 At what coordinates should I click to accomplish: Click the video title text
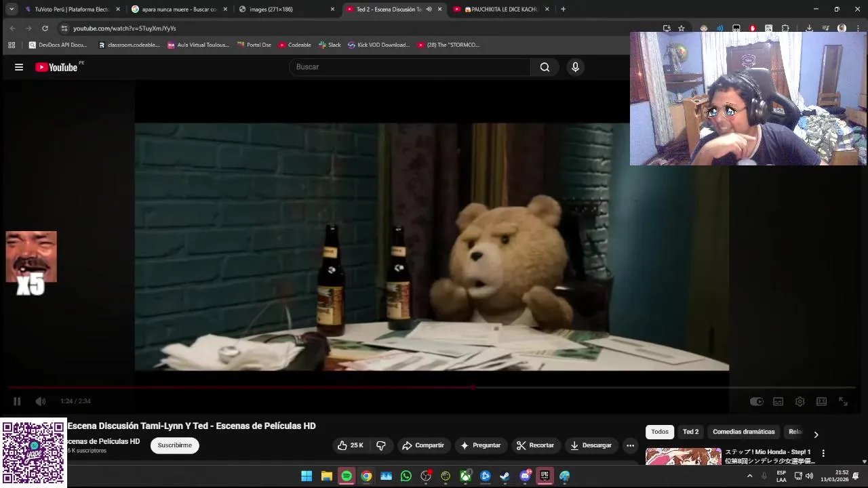coord(192,426)
